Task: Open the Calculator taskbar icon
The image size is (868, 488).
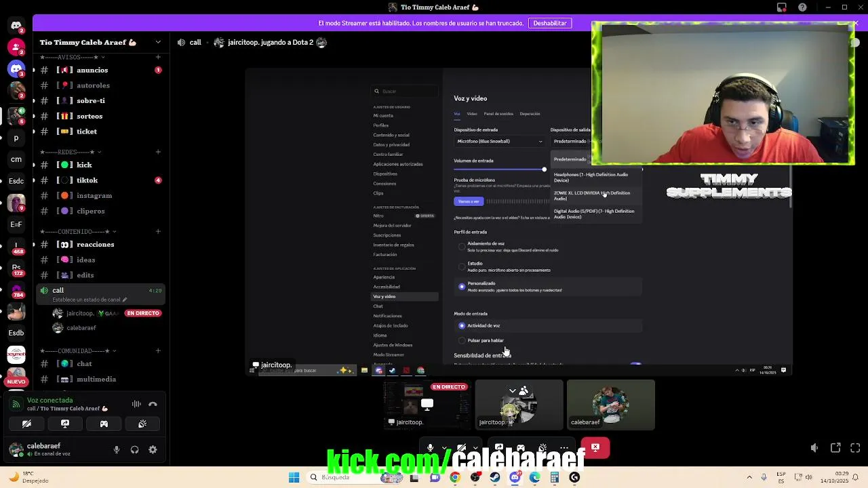Action: [555, 477]
